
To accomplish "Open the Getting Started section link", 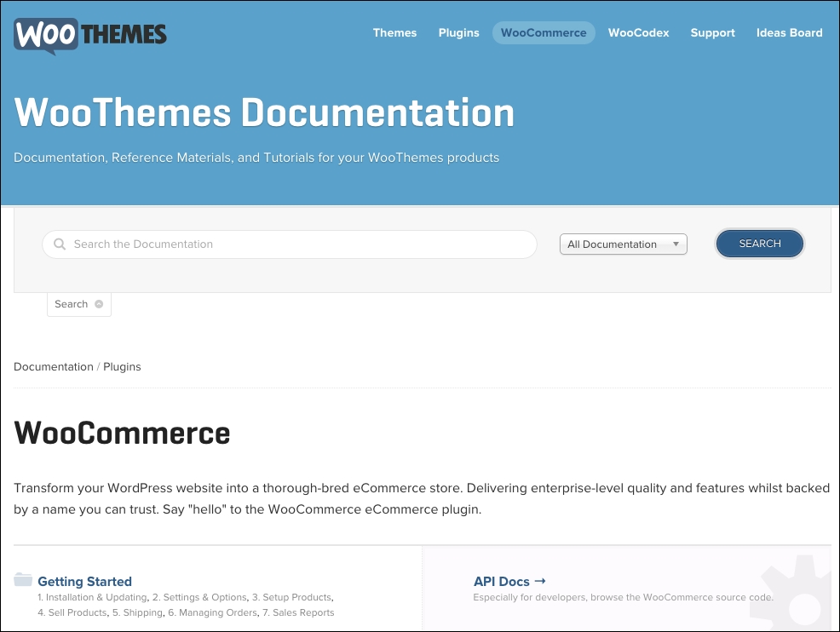I will (x=84, y=582).
